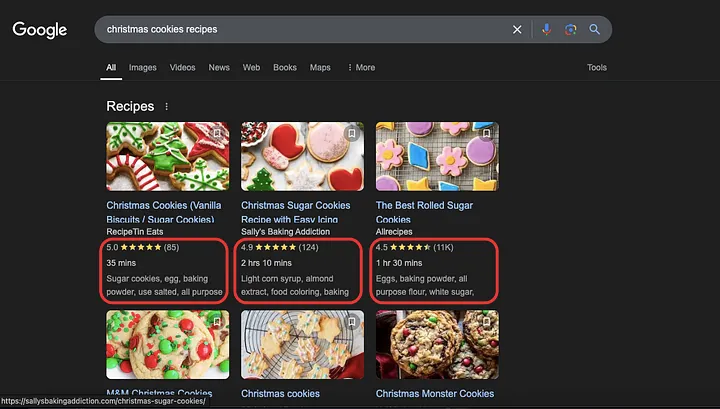Click Sally's Baking Addiction source name
The height and width of the screenshot is (409, 720).
pos(285,232)
